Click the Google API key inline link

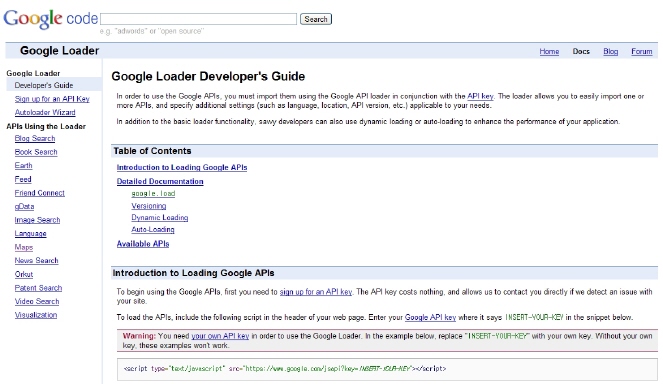430,317
